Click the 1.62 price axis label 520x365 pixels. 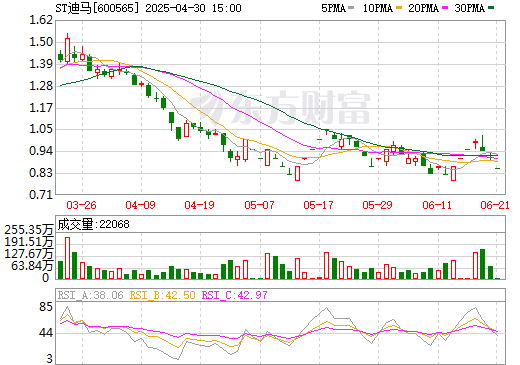click(41, 20)
